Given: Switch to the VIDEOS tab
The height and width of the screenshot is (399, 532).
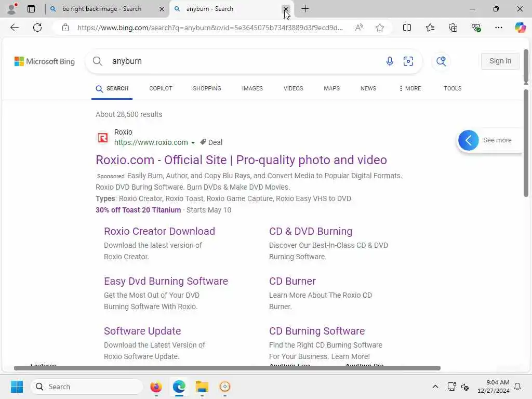Looking at the screenshot, I should (293, 88).
